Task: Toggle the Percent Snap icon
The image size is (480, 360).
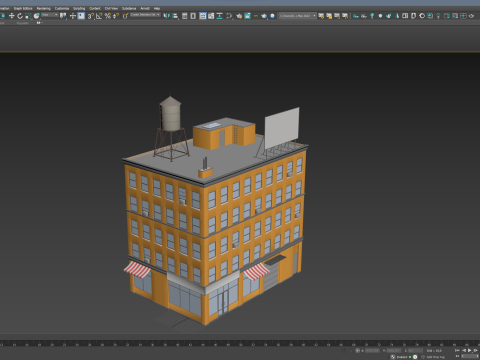Action: (x=108, y=16)
